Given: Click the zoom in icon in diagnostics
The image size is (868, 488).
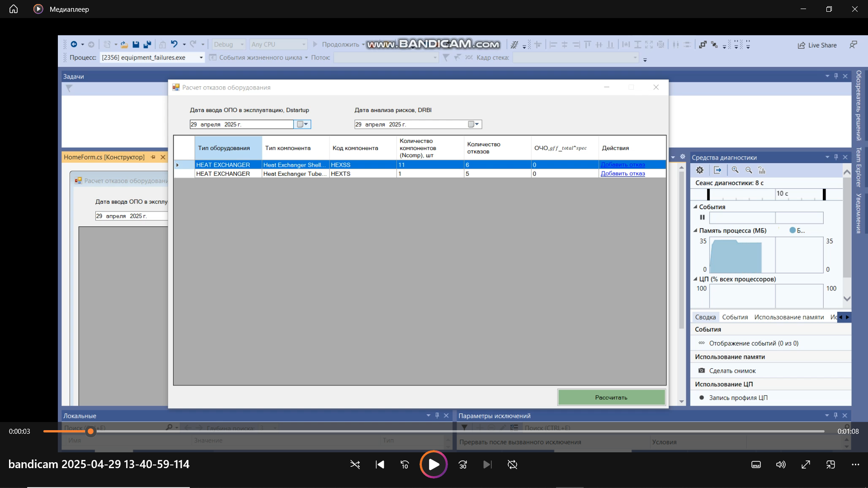Looking at the screenshot, I should 735,170.
